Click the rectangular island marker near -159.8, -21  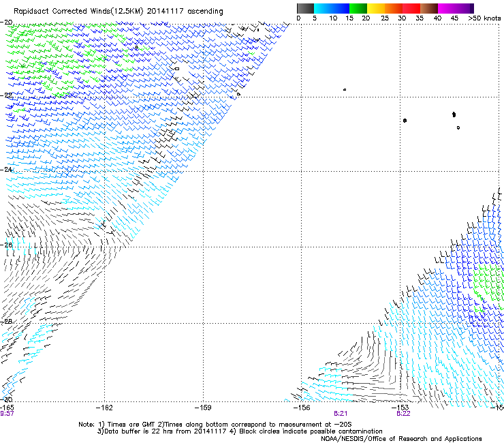(x=177, y=69)
